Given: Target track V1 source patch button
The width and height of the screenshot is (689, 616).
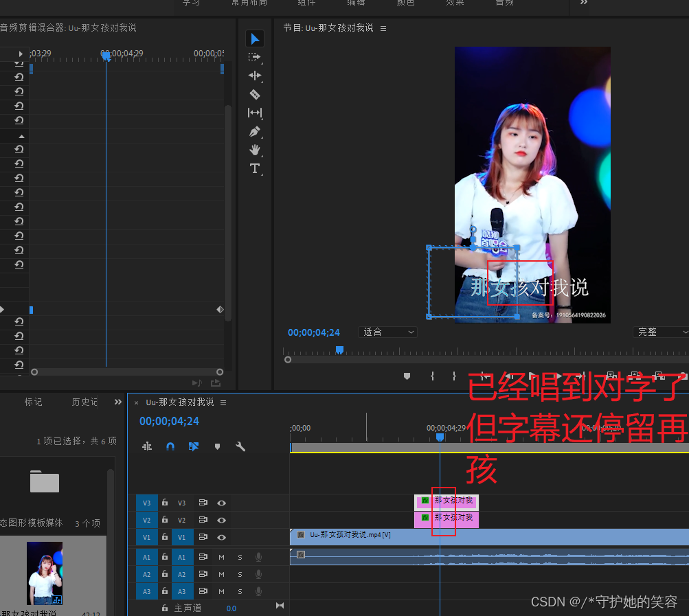Looking at the screenshot, I should click(147, 537).
